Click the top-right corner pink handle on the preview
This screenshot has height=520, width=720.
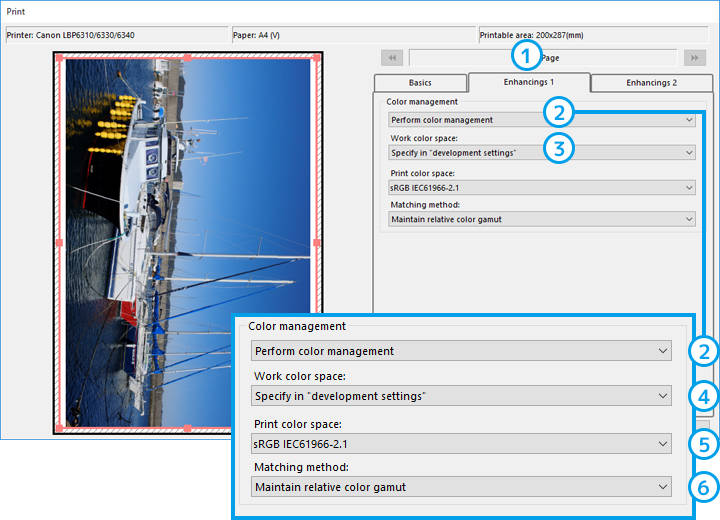tap(316, 57)
